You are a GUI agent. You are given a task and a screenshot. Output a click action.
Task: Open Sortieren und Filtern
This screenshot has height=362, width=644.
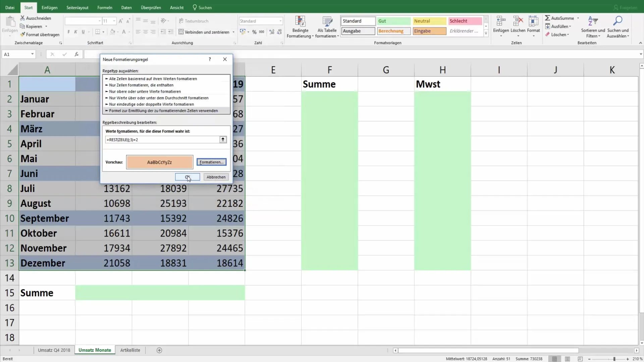(593, 27)
